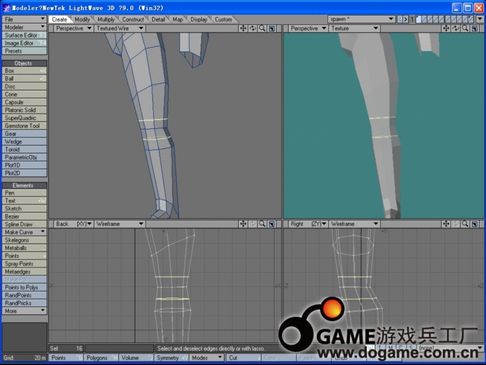Toggle layer 1 foreground slot
The image size is (486, 365).
pyautogui.click(x=419, y=18)
